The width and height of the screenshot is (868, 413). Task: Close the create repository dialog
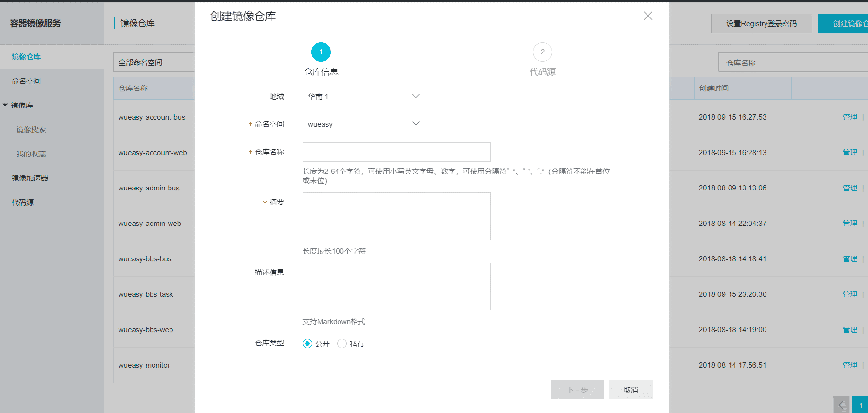[647, 16]
